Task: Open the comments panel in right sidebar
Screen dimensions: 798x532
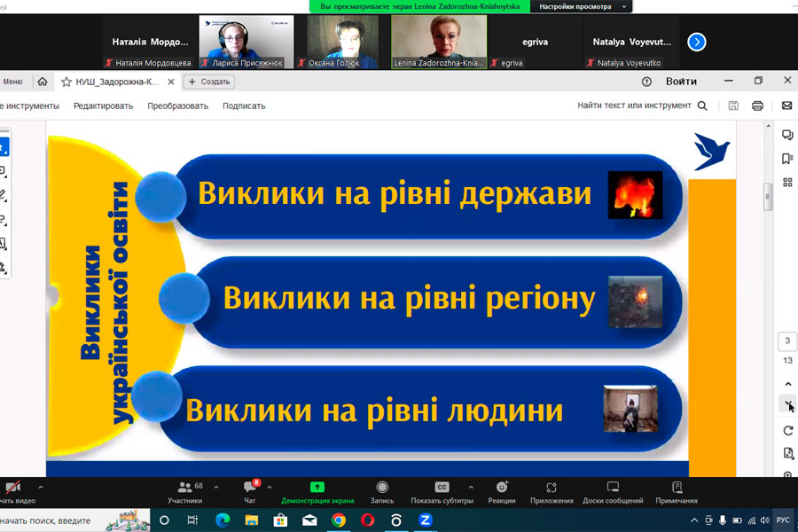Action: coord(787,136)
